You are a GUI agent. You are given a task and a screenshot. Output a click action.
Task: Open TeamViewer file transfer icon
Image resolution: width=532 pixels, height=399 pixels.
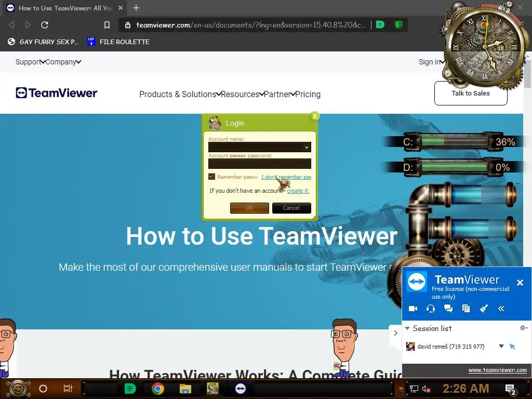[x=466, y=309]
